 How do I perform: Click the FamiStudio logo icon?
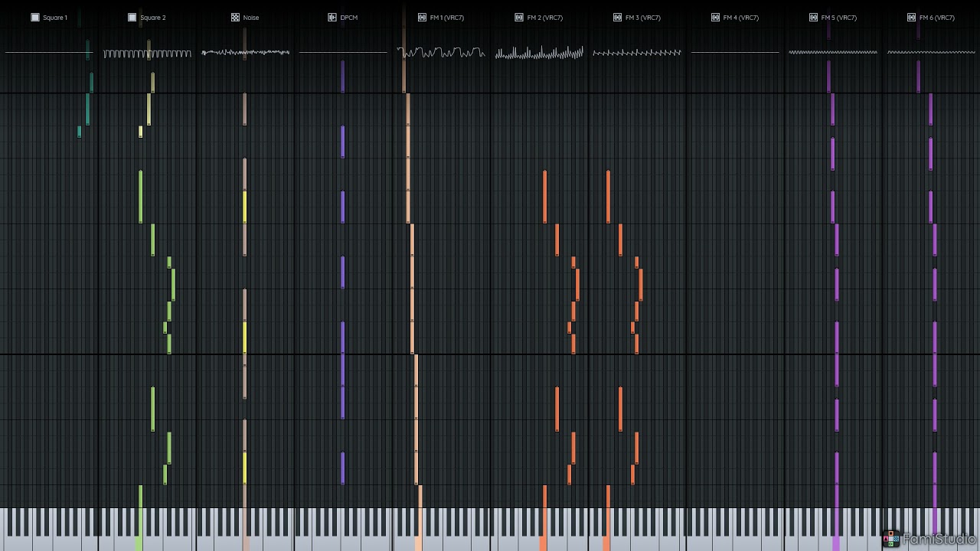[x=891, y=539]
